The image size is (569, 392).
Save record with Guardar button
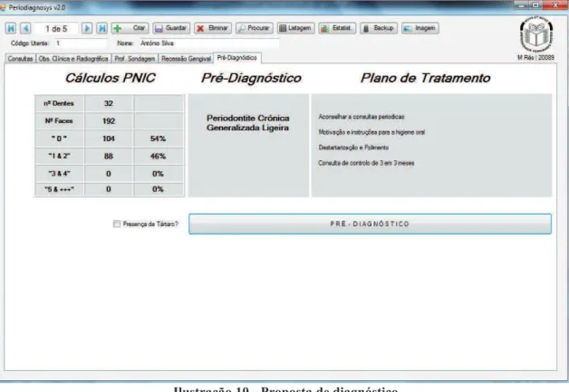[x=171, y=28]
